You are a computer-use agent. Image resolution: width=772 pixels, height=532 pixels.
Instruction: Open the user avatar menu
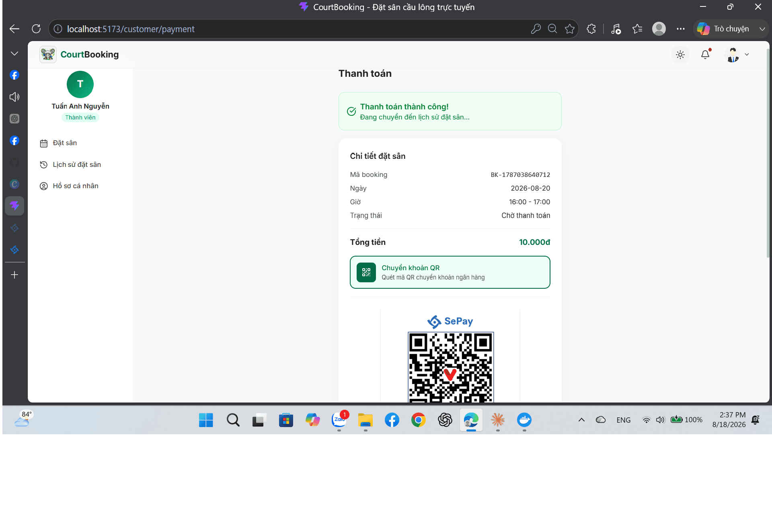tap(733, 55)
